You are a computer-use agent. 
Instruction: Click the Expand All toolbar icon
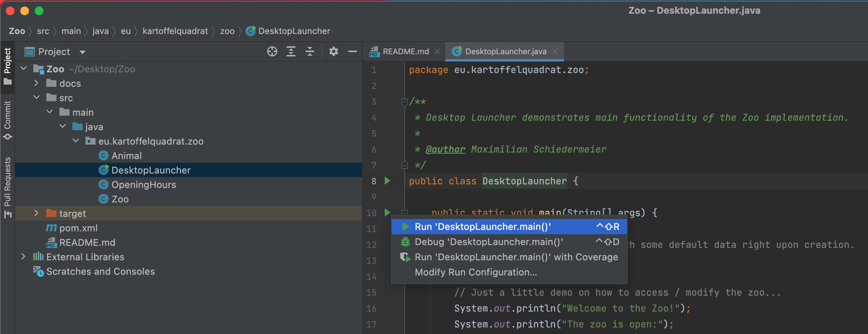pos(291,52)
